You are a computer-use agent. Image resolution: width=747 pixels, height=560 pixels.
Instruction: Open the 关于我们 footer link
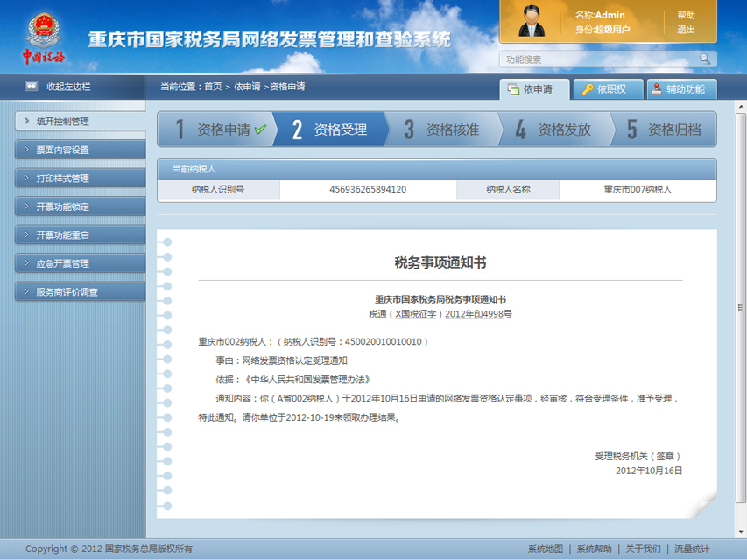coord(643,549)
